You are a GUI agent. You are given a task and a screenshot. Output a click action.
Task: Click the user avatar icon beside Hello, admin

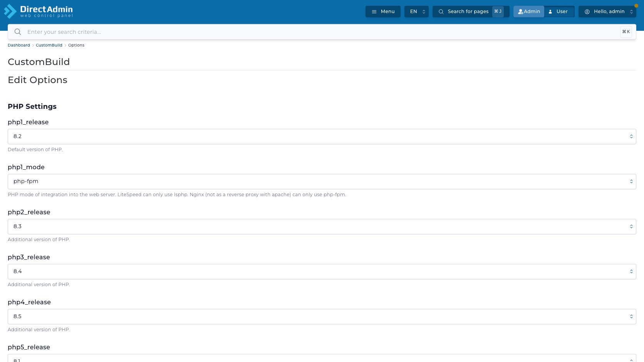pyautogui.click(x=587, y=12)
